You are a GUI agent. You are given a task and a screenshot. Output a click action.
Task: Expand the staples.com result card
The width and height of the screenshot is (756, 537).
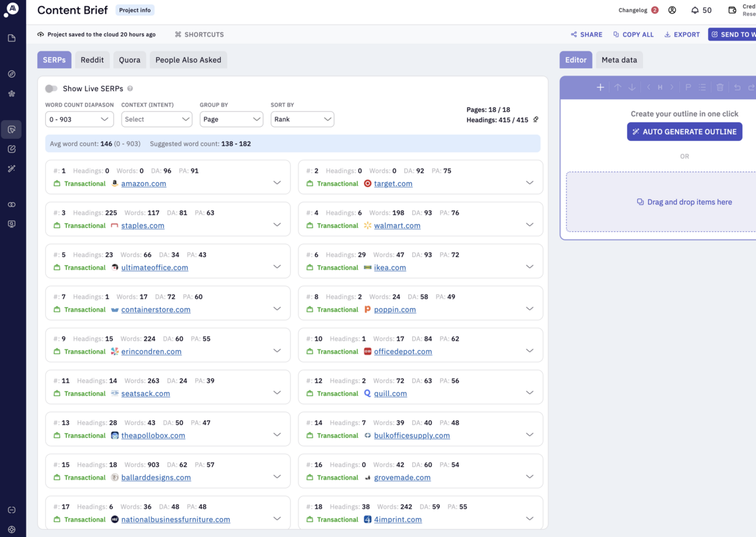(x=277, y=225)
